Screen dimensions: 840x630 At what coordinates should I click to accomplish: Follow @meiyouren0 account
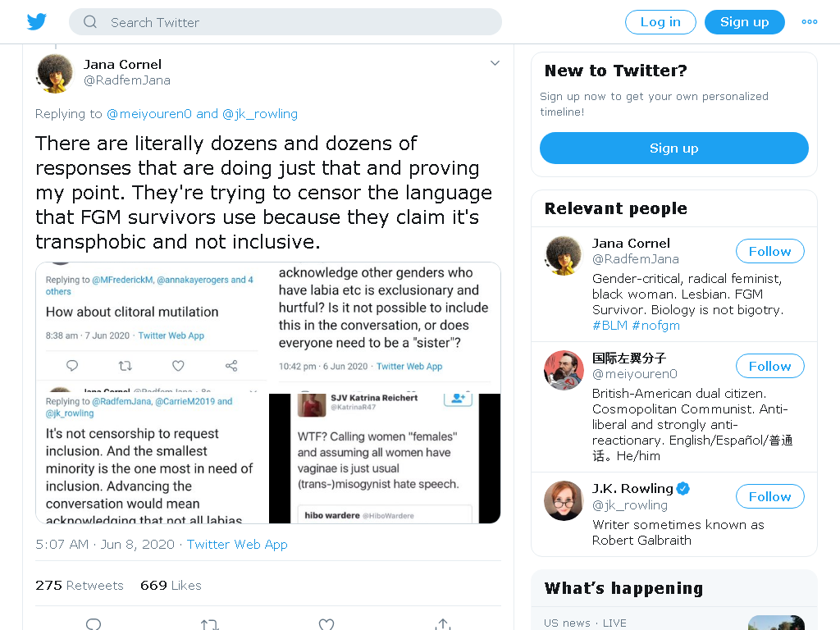click(769, 367)
